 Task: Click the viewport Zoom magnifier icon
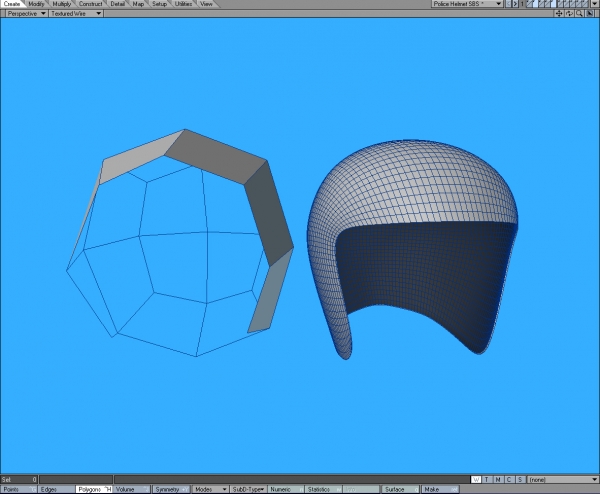click(x=580, y=13)
